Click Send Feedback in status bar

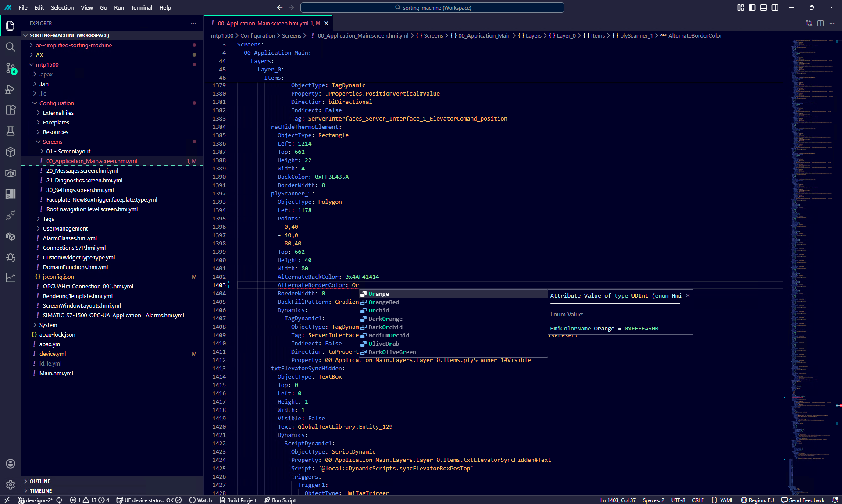(803, 500)
